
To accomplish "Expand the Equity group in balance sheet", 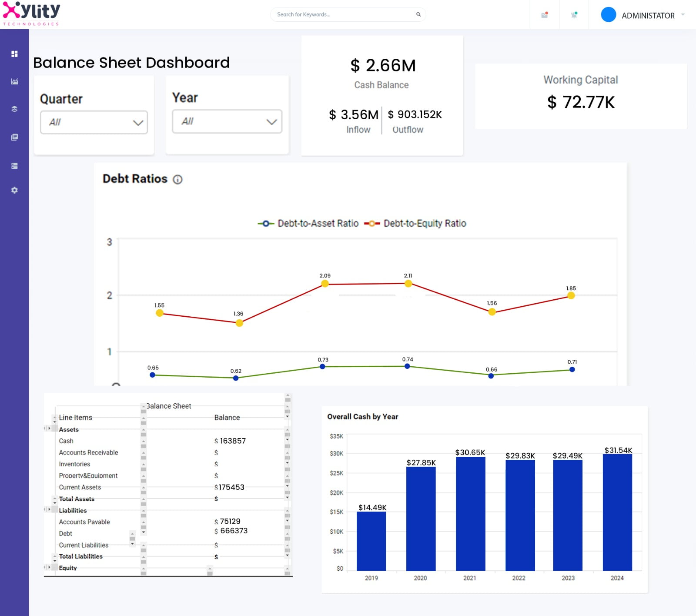I will coord(49,567).
